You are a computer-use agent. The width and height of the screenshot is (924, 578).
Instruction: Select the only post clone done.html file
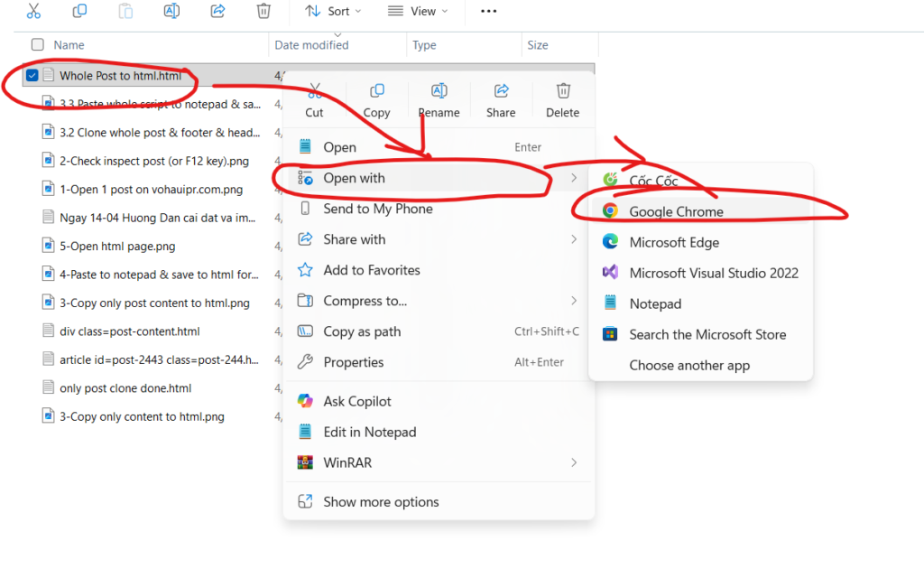pyautogui.click(x=125, y=388)
